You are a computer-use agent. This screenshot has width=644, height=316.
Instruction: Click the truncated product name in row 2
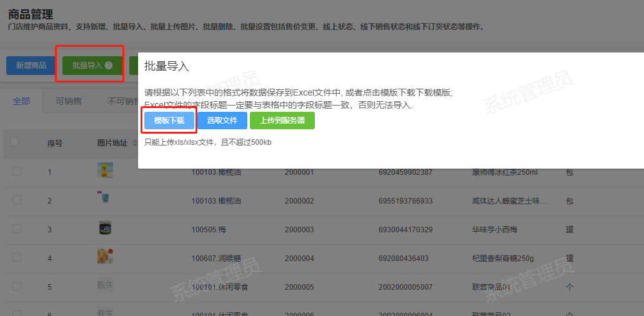pos(510,201)
